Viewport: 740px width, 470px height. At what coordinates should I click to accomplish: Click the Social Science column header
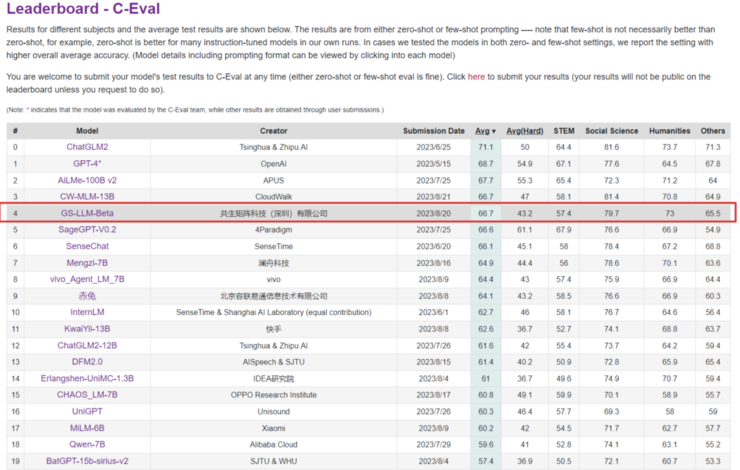(x=611, y=131)
